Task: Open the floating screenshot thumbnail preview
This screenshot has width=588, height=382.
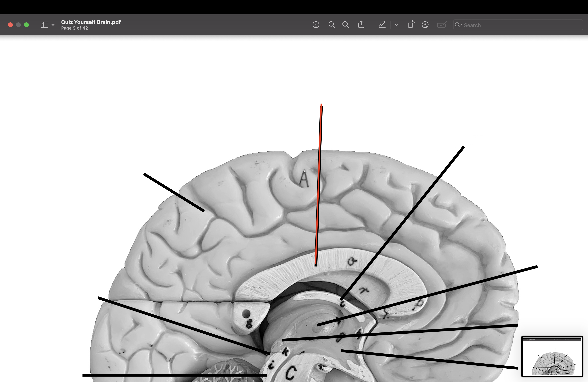Action: (552, 356)
